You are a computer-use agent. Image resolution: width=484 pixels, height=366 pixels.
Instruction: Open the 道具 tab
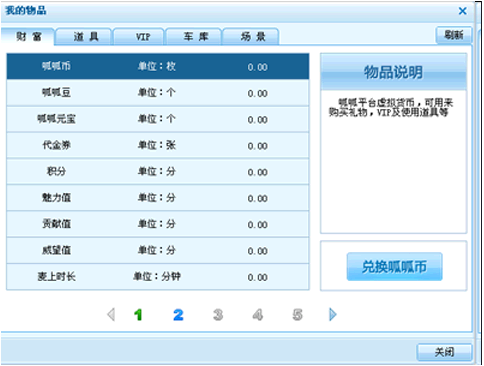[85, 36]
